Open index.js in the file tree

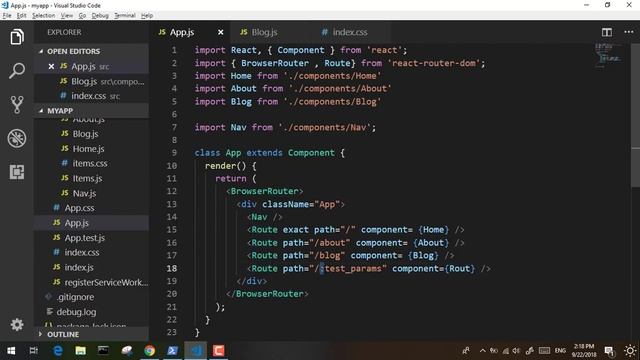[x=91, y=267]
